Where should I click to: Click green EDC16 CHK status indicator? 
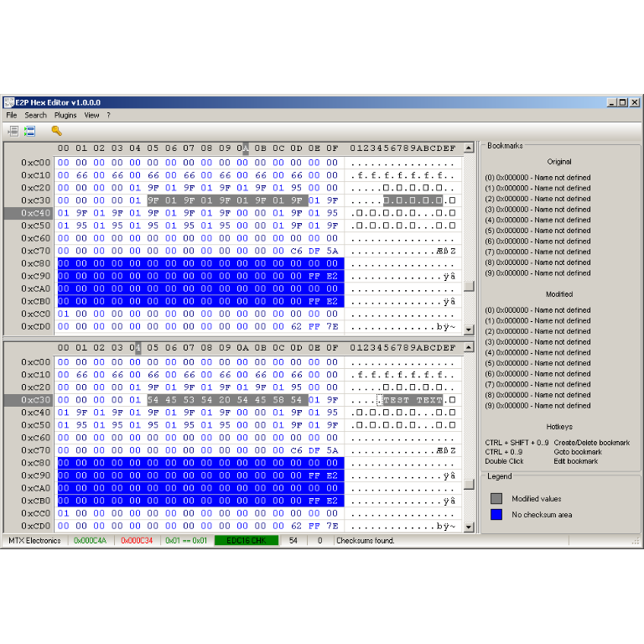coord(247,541)
